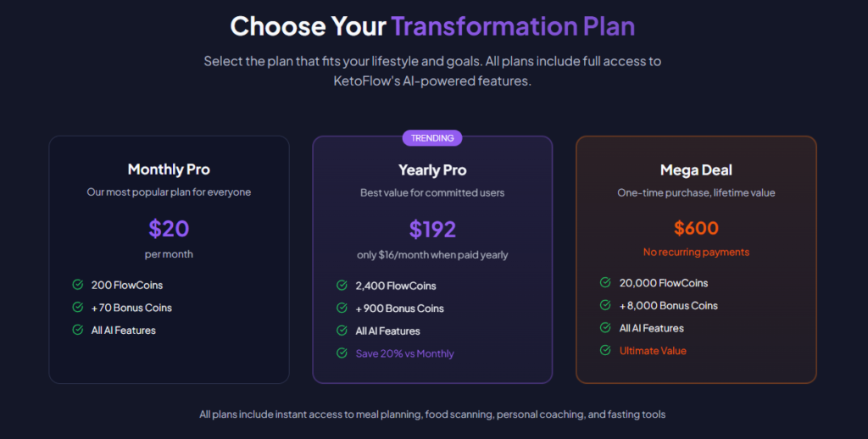Click the $20 Monthly Pro price

click(x=169, y=229)
